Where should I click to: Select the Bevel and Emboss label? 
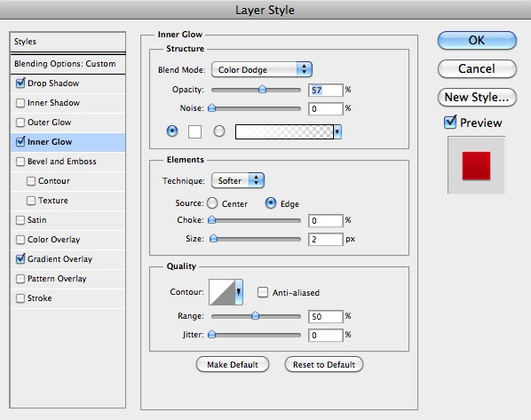coord(62,162)
